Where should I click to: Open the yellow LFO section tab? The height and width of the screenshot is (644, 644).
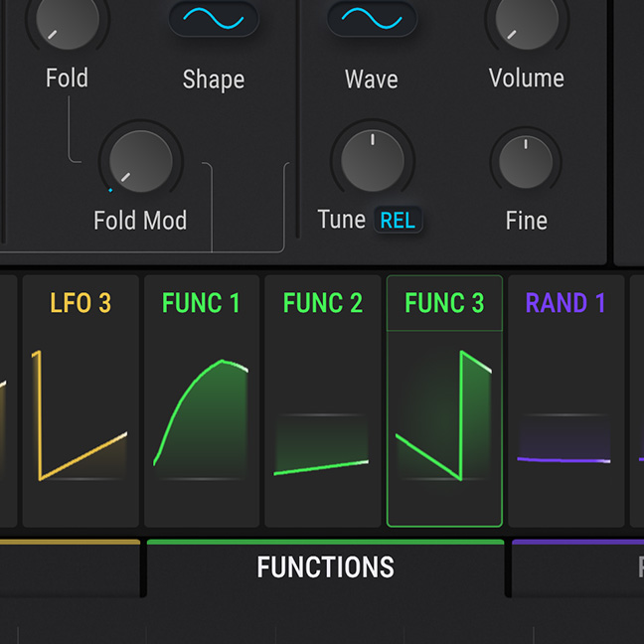pyautogui.click(x=70, y=567)
